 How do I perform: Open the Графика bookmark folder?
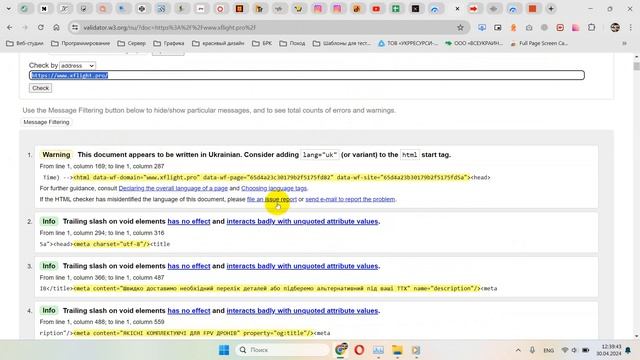(x=169, y=43)
